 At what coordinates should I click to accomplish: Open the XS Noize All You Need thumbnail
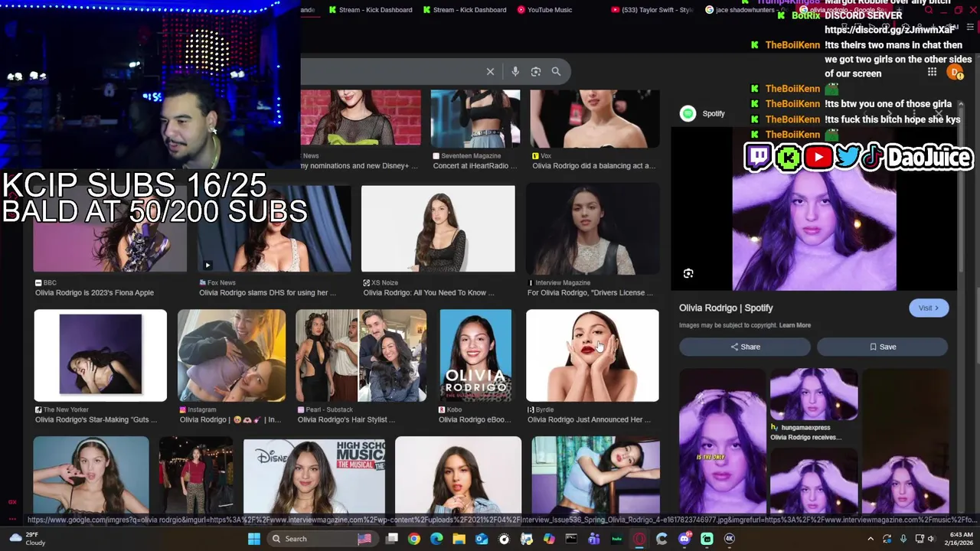pyautogui.click(x=438, y=228)
